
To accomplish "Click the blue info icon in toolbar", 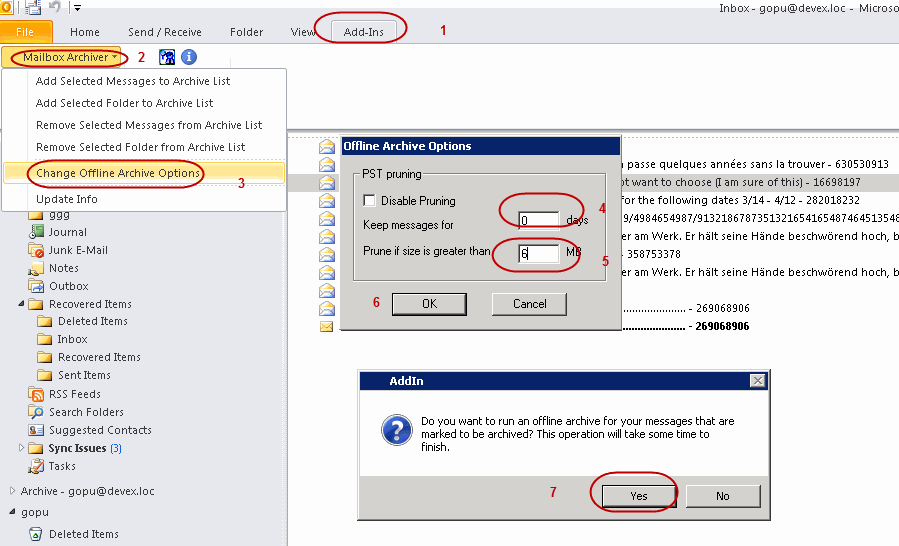I will click(x=189, y=57).
